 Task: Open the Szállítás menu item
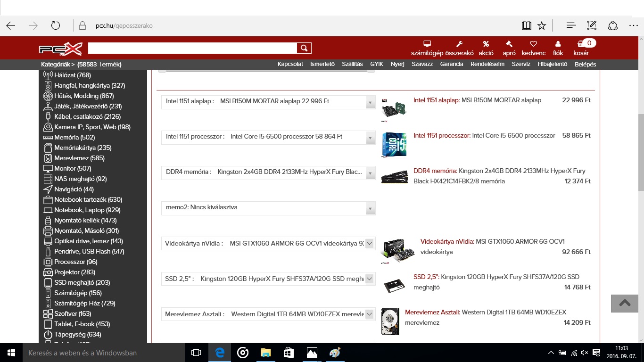point(352,64)
